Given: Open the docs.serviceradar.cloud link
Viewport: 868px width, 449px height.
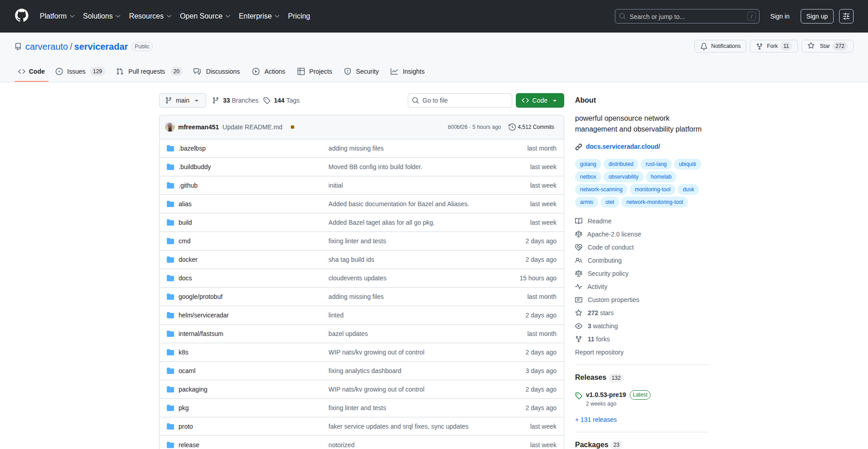Looking at the screenshot, I should (x=623, y=147).
